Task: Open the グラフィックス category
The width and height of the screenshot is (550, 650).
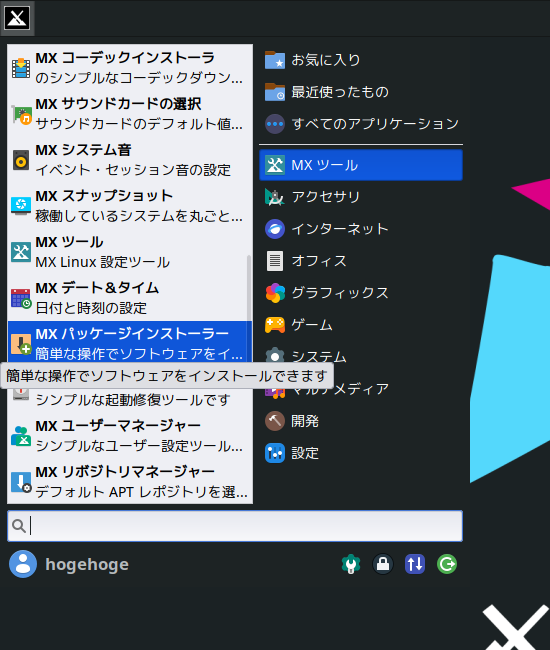Action: click(361, 293)
